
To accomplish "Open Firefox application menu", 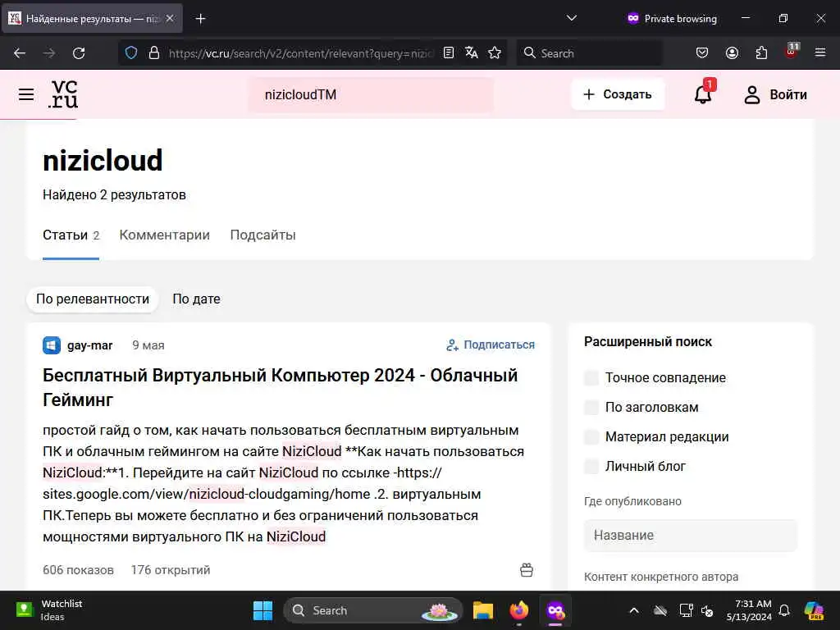I will [x=820, y=53].
